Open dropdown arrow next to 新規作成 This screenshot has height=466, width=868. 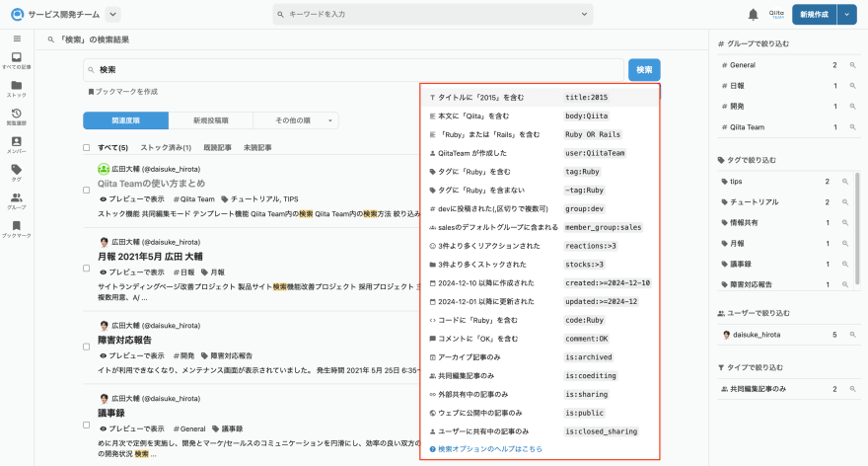coord(847,15)
